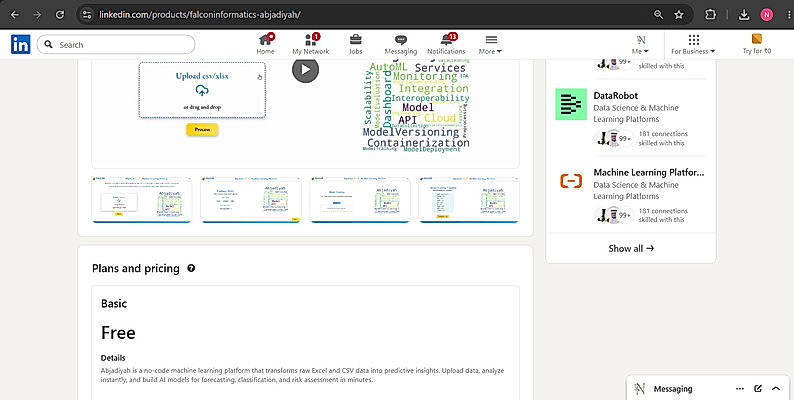
Task: Go back using browser back arrow
Action: 15,15
